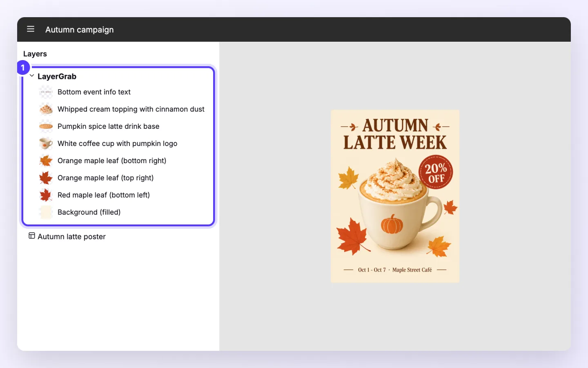Select the 'Bottom event info text' layer name
Image resolution: width=588 pixels, height=368 pixels.
94,92
